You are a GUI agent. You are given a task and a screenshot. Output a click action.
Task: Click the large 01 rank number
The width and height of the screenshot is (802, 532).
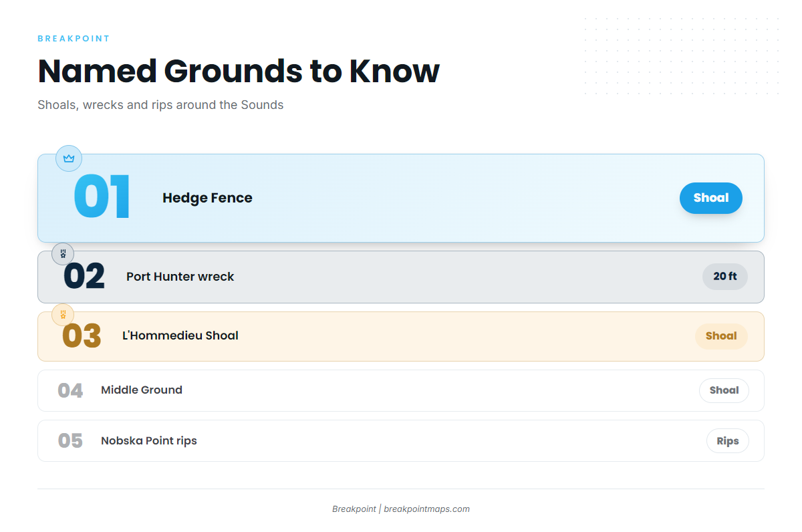pos(102,198)
